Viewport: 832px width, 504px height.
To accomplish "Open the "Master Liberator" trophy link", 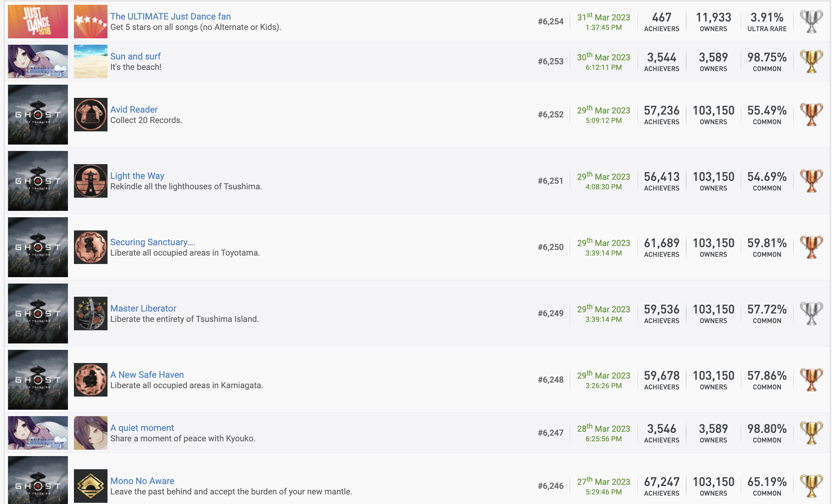I will pos(143,308).
